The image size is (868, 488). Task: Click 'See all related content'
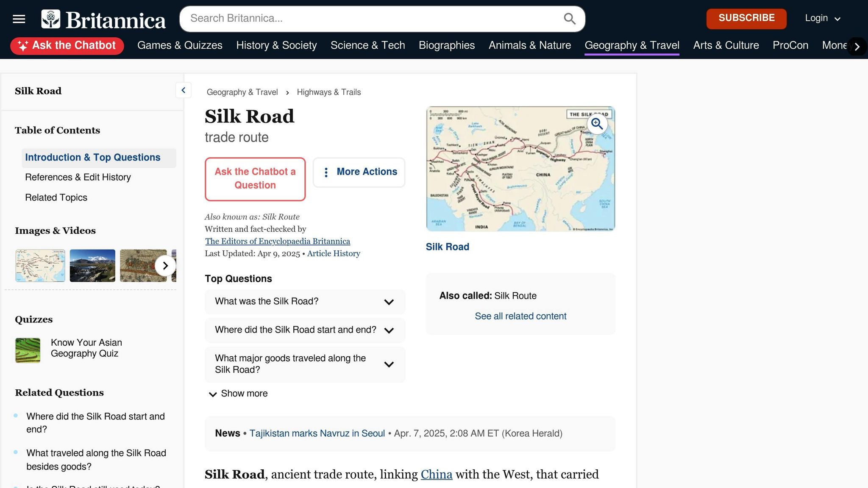tap(520, 316)
